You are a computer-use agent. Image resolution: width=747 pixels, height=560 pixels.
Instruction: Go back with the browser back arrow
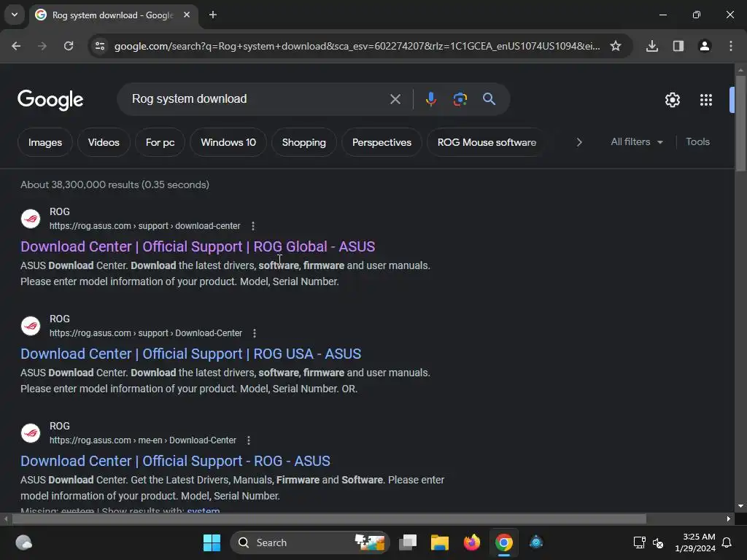pyautogui.click(x=16, y=46)
